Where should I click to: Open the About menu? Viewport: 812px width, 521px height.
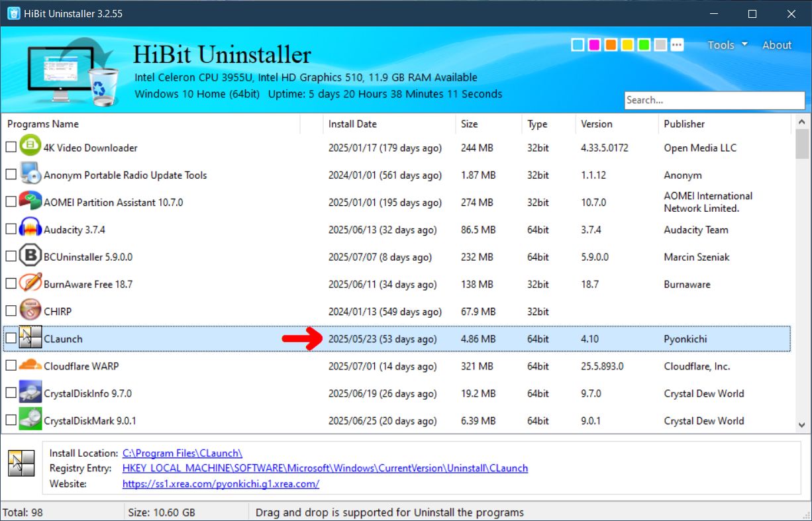pyautogui.click(x=777, y=45)
